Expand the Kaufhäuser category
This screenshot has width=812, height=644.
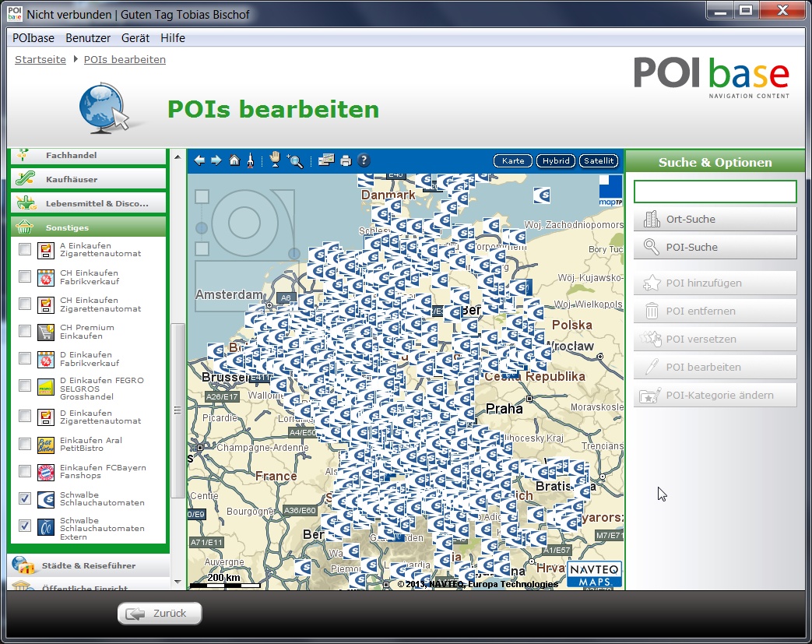pos(88,179)
